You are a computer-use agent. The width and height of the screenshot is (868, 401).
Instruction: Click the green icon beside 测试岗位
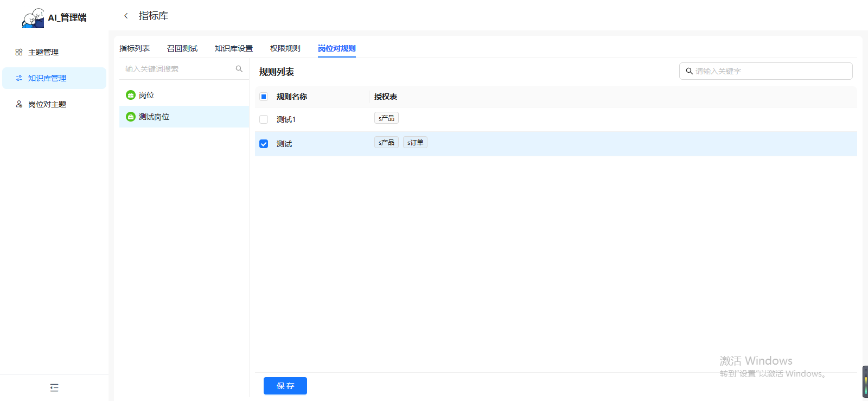click(131, 117)
